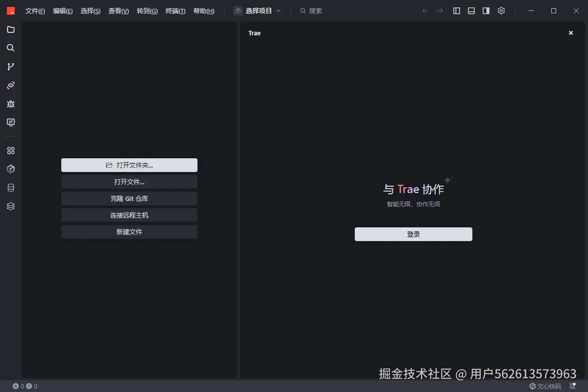Open the 文件 menu
Image resolution: width=588 pixels, height=392 pixels.
click(34, 10)
